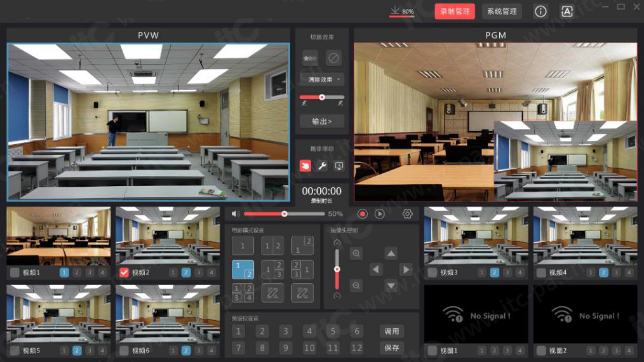Open the 录制管理 tab
Screen dimensions: 644x362
455,11
